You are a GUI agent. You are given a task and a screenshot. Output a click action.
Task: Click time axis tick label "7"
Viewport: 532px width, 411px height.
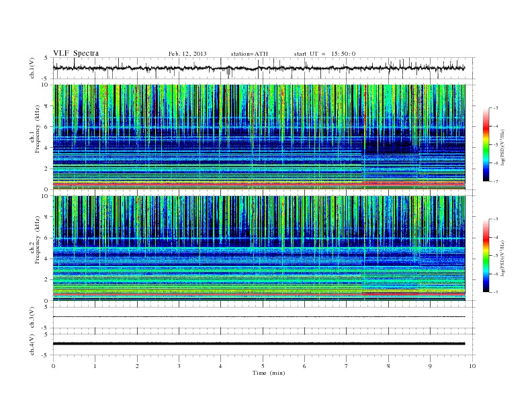pyautogui.click(x=347, y=366)
